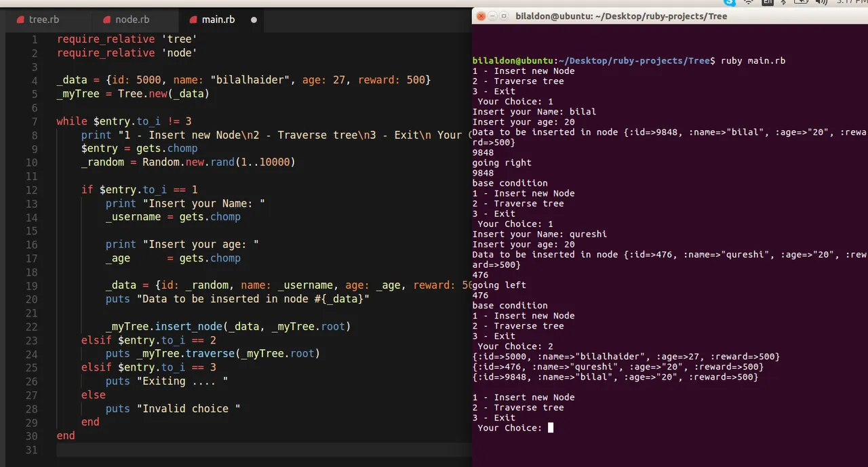Viewport: 868px width, 467px height.
Task: Open the Wi-Fi network indicator
Action: tap(749, 3)
